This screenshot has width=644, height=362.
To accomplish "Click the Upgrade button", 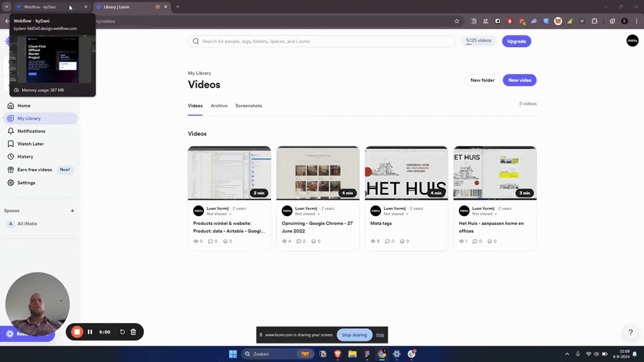I will point(516,41).
